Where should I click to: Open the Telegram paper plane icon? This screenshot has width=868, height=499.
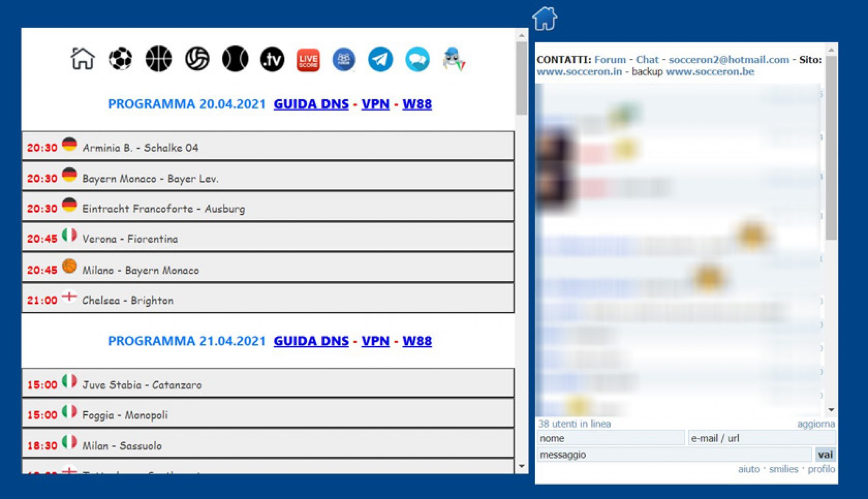click(x=380, y=59)
